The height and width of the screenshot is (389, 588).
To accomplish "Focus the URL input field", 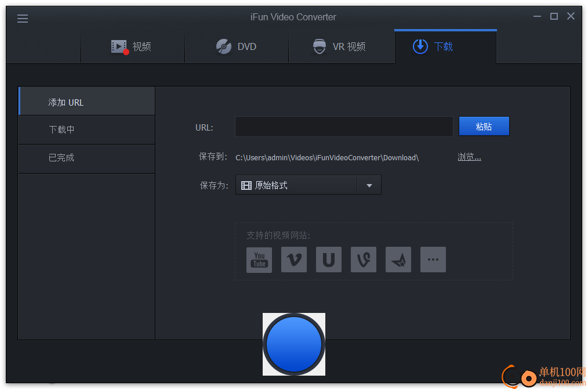I will click(x=344, y=127).
